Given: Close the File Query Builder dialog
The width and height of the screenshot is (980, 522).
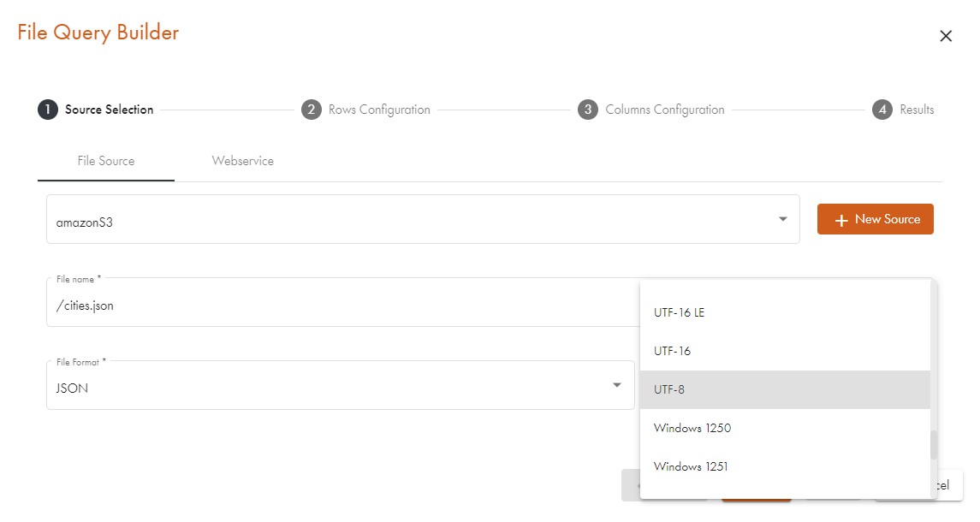Looking at the screenshot, I should point(946,36).
